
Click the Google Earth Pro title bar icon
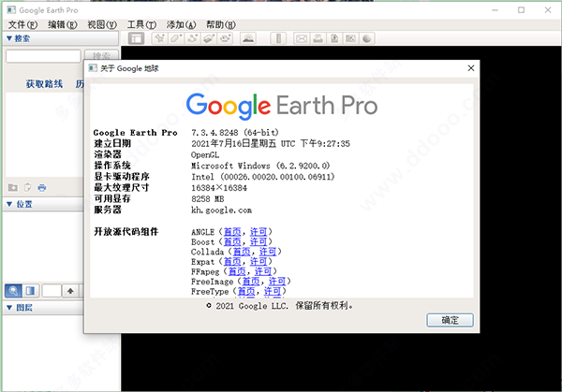pos(11,9)
